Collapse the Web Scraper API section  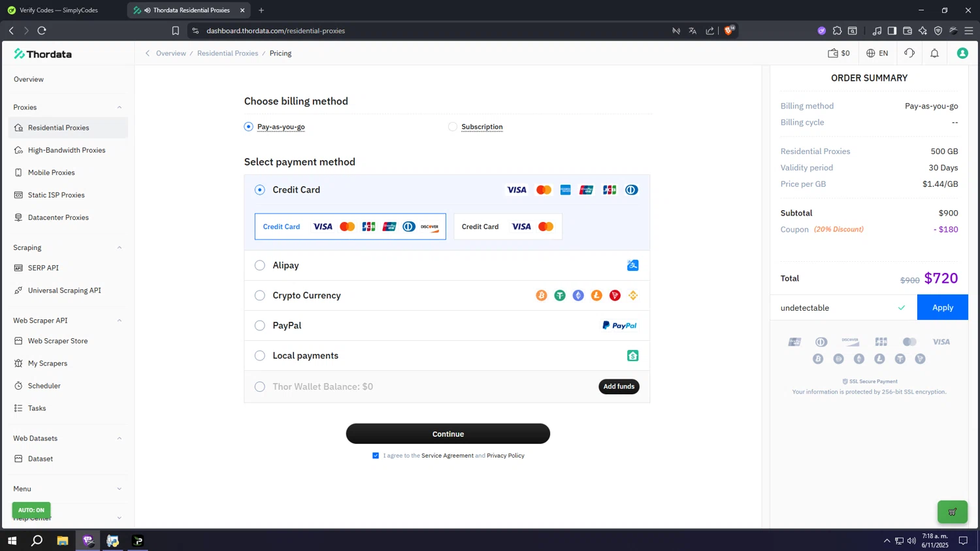pos(119,321)
